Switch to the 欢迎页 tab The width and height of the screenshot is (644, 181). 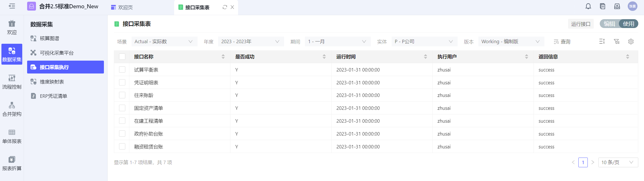(x=122, y=7)
